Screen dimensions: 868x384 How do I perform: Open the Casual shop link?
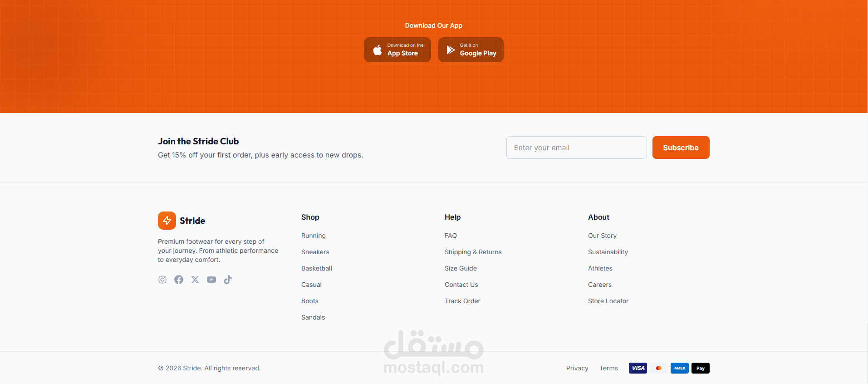click(311, 285)
